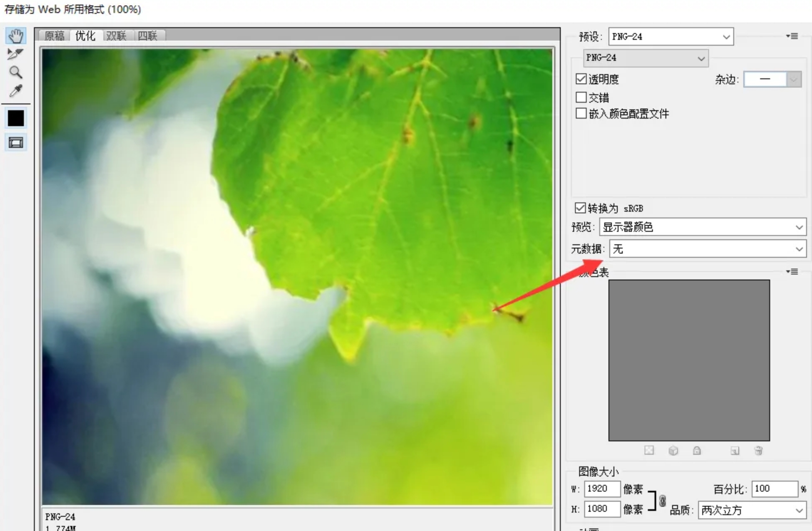This screenshot has width=812, height=531.
Task: Expand the 元数据 metadata dropdown
Action: [x=707, y=249]
